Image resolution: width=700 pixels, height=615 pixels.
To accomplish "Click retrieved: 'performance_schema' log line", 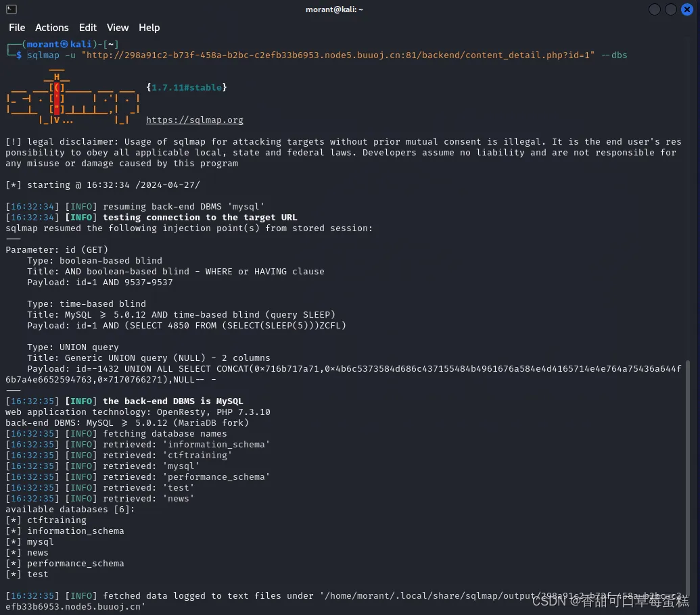I will pos(138,476).
